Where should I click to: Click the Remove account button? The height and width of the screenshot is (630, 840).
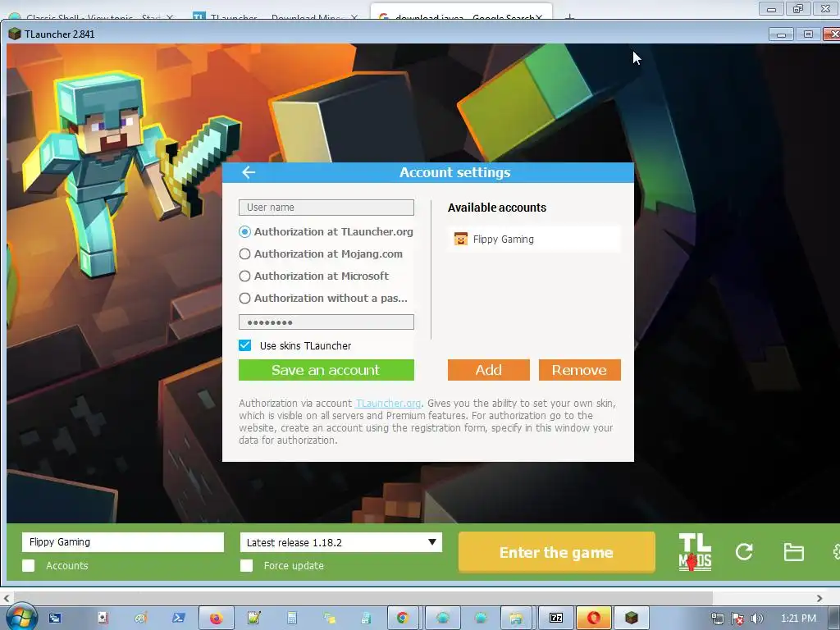coord(580,370)
